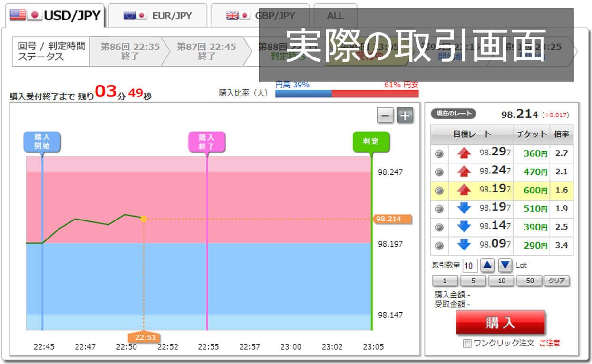The image size is (592, 364).
Task: Click the 360円 ticket price
Action: [x=535, y=153]
